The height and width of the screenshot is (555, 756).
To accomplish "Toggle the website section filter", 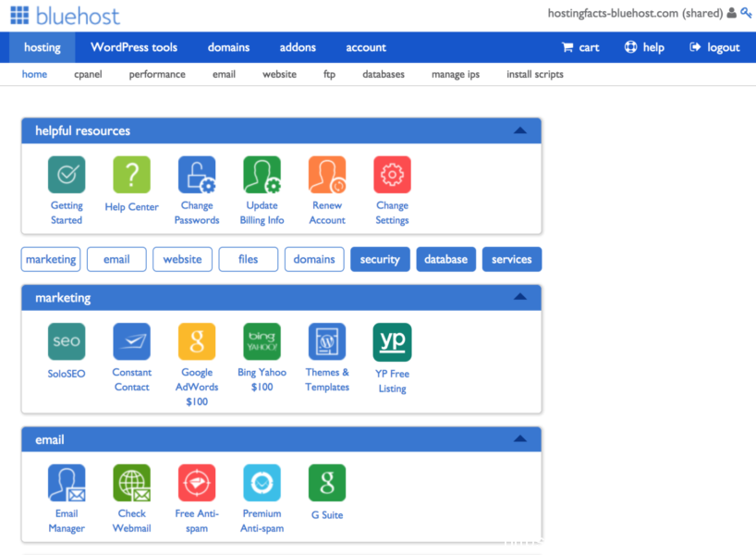I will pyautogui.click(x=182, y=259).
